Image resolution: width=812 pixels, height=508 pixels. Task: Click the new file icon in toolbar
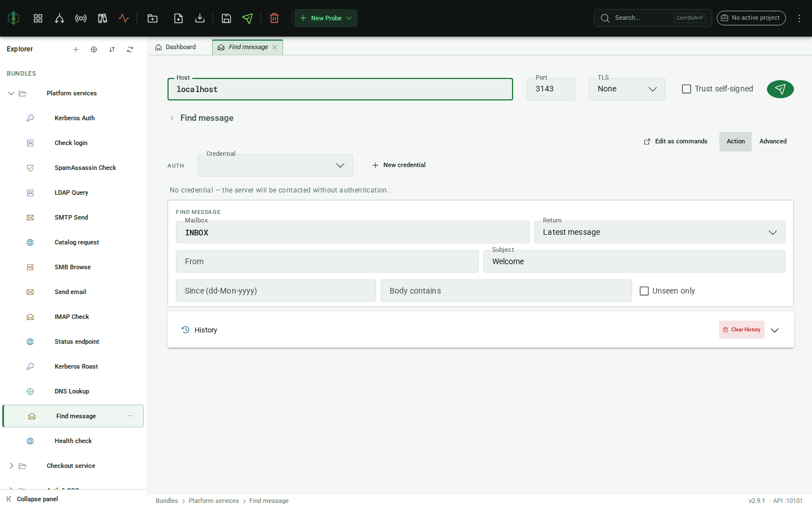(x=178, y=18)
